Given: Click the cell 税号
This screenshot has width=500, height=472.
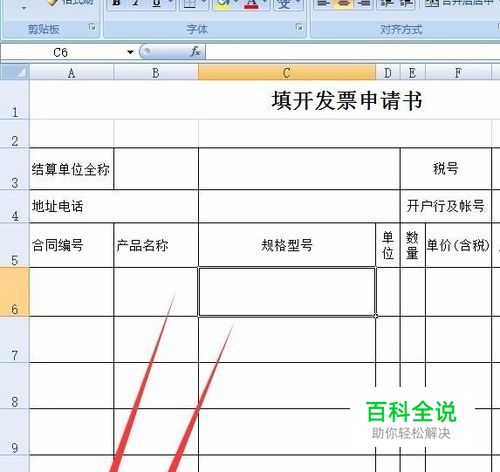Looking at the screenshot, I should [446, 169].
